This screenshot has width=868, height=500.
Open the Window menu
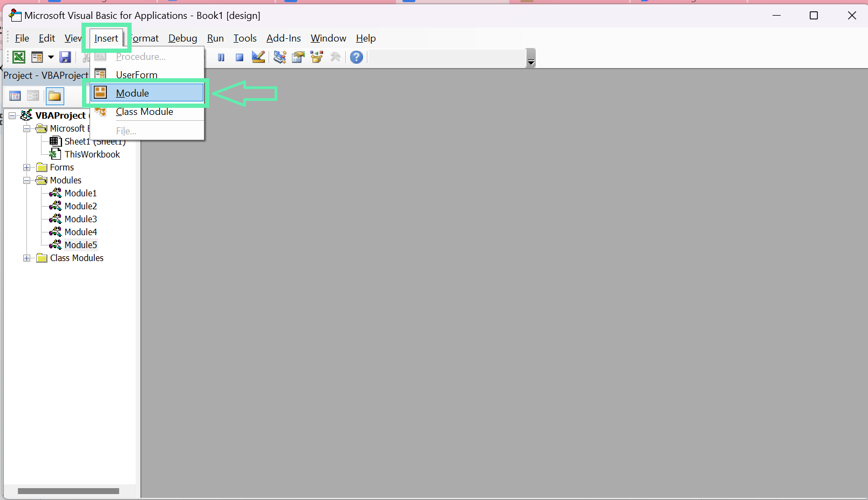[x=329, y=38]
